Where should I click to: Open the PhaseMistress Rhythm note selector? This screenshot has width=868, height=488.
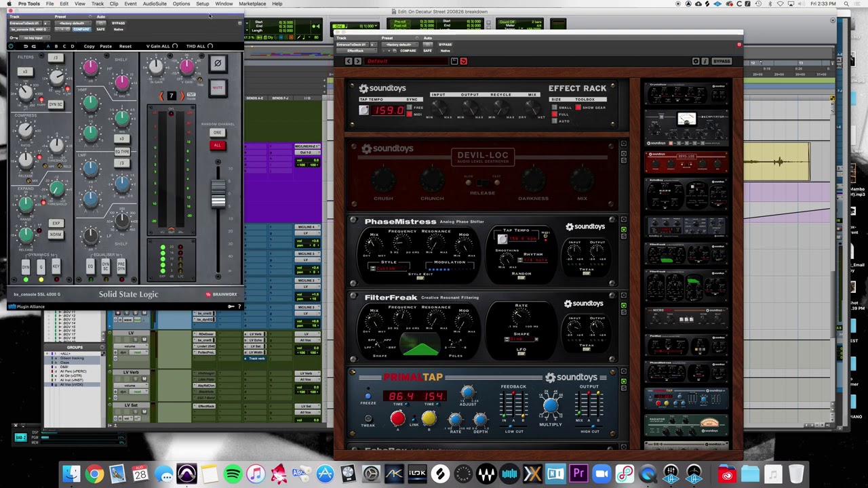point(534,260)
